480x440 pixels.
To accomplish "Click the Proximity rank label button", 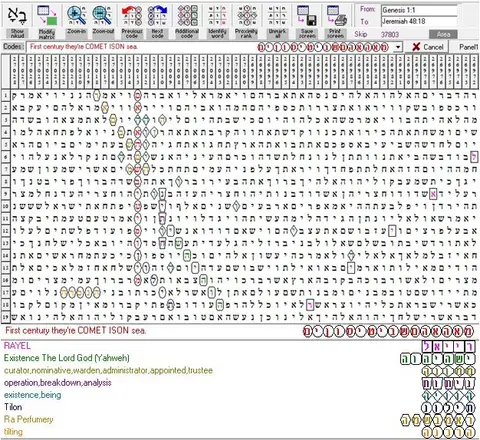I will point(246,33).
